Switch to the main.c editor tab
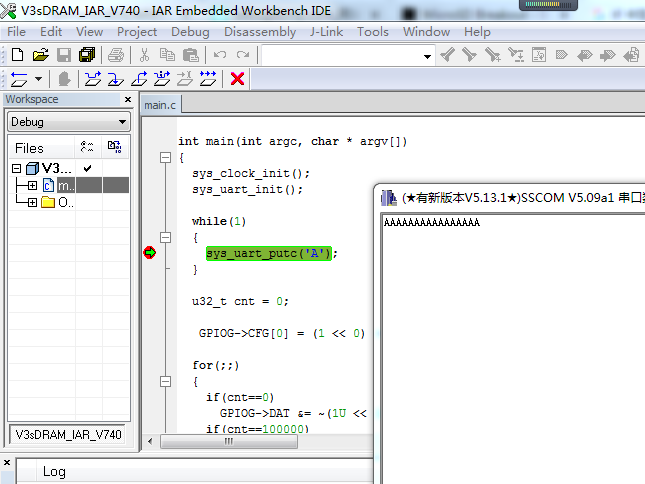This screenshot has height=484, width=645. pyautogui.click(x=160, y=105)
